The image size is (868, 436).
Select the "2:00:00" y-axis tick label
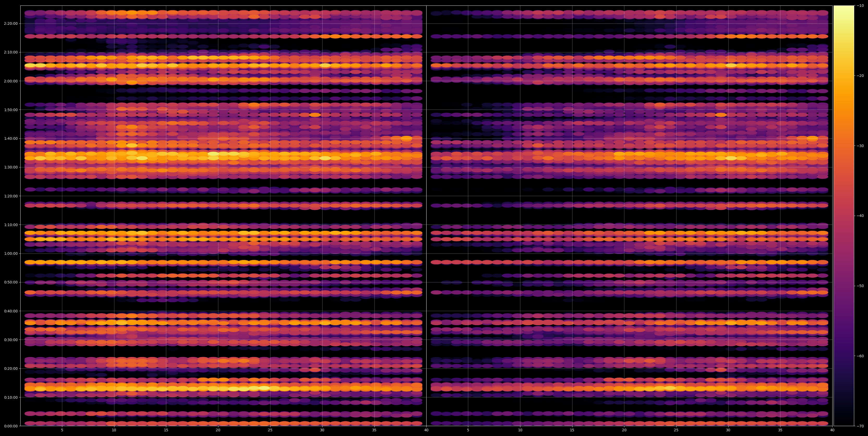[11, 81]
